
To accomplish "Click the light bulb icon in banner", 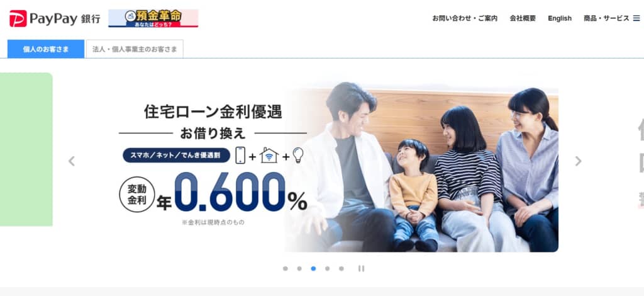I will pos(297,156).
